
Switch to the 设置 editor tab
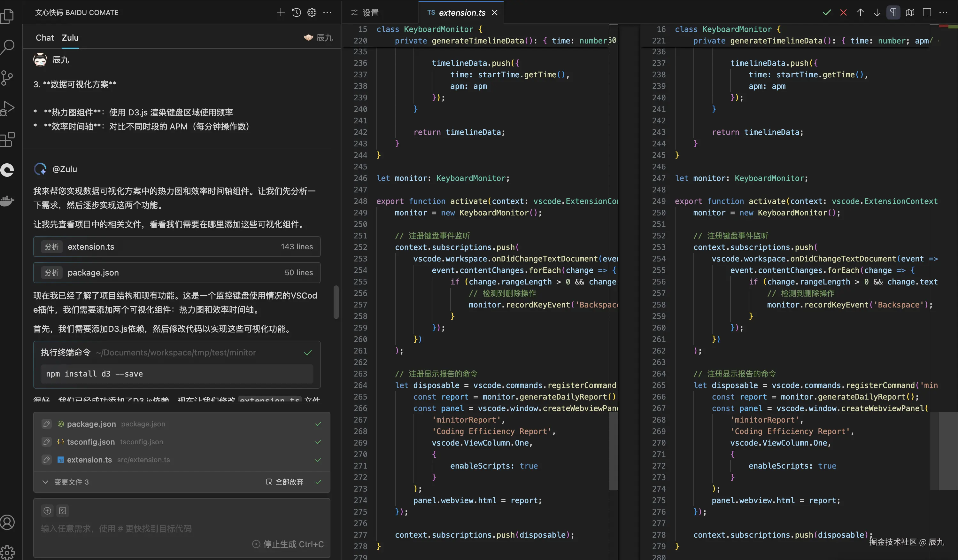point(365,12)
